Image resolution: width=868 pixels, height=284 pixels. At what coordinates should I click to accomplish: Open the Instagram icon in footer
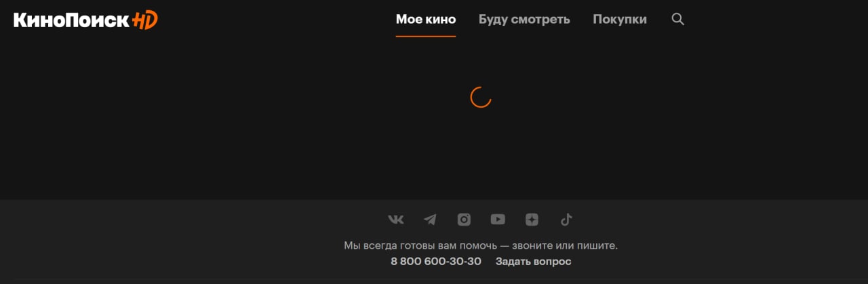click(464, 219)
